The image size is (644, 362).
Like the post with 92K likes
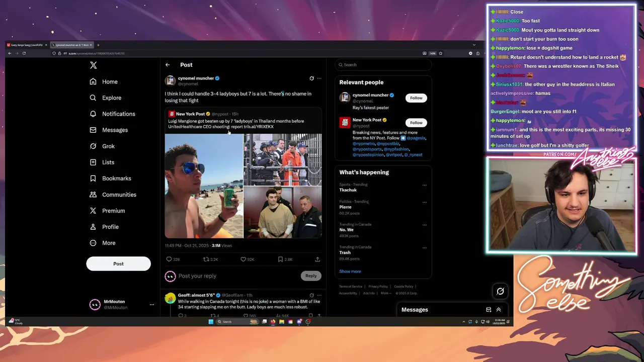point(243,259)
